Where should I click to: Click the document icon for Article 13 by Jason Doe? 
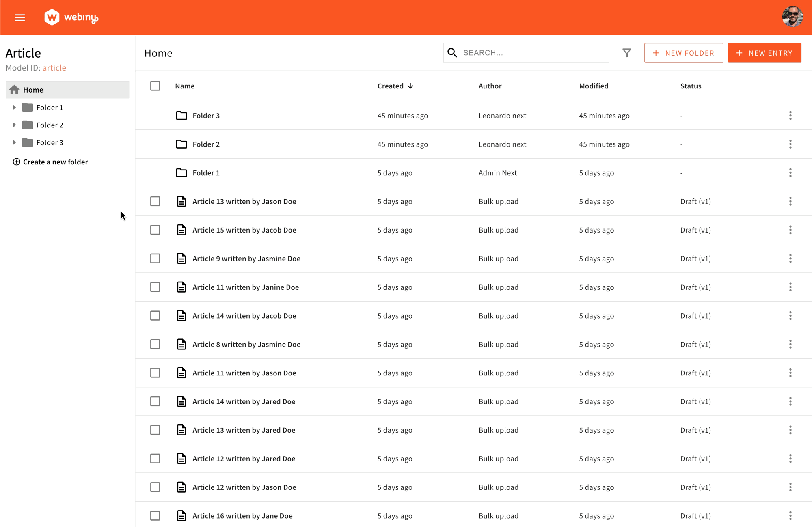click(181, 201)
